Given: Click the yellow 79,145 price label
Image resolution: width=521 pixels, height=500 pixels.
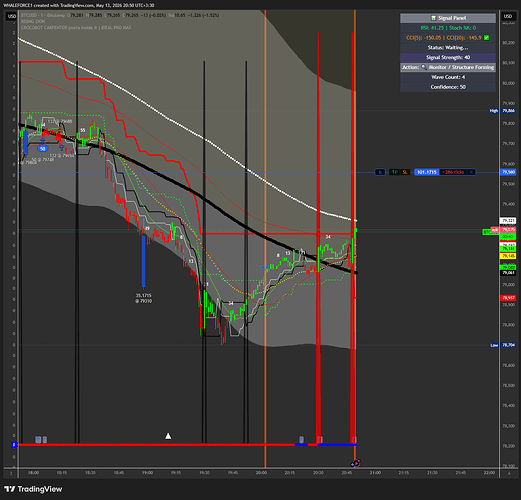Looking at the screenshot, I should (x=508, y=256).
